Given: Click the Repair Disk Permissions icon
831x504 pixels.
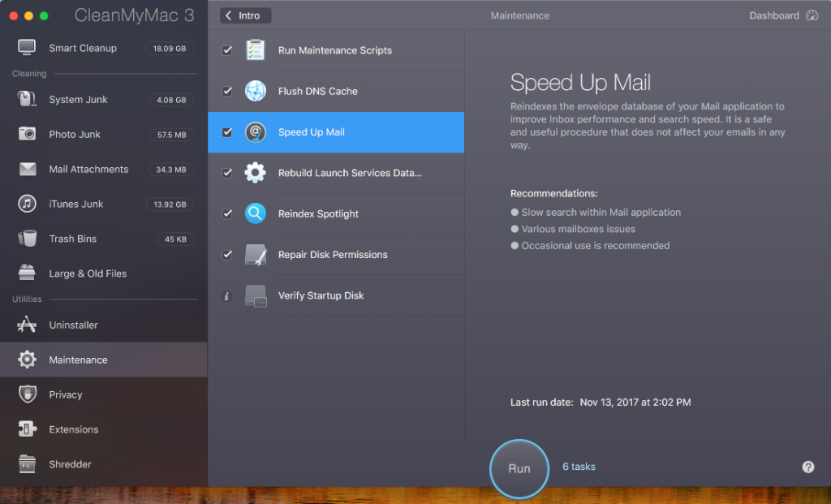Looking at the screenshot, I should [x=256, y=255].
